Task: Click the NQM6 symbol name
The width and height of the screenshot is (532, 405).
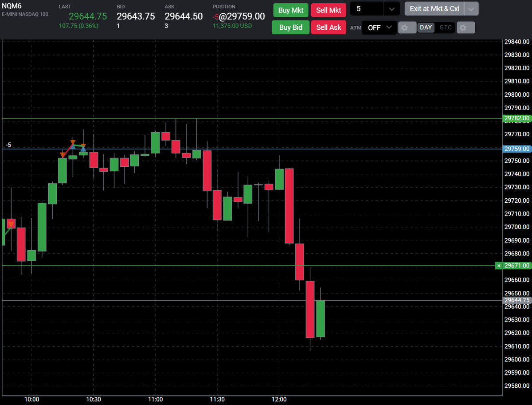Action: 11,6
